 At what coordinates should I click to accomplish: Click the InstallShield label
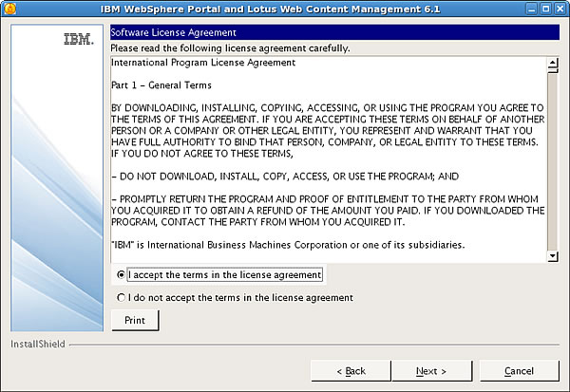click(x=38, y=344)
